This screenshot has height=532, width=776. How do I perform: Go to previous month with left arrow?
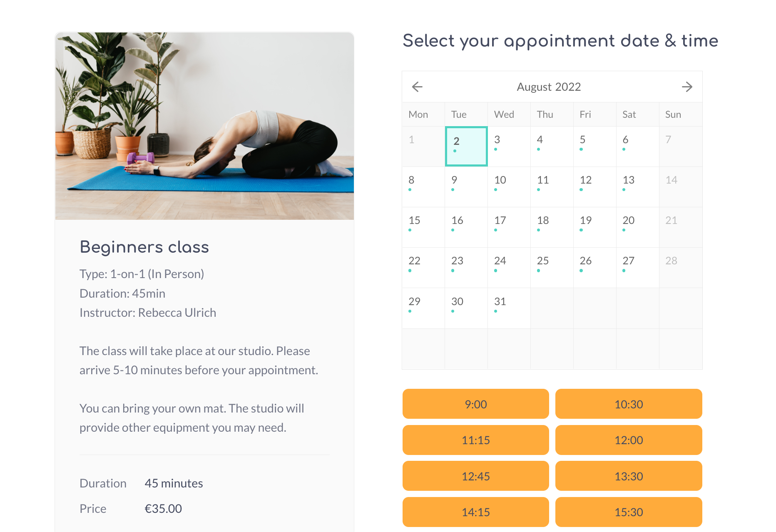417,87
